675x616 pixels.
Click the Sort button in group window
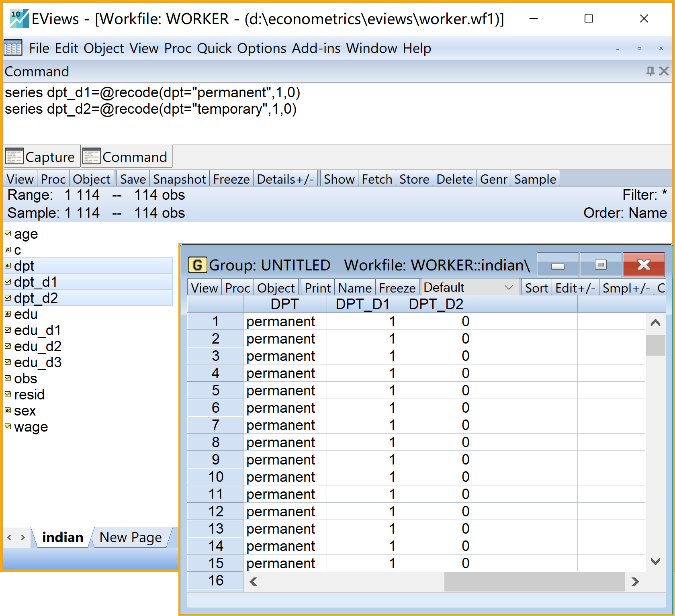(x=536, y=288)
